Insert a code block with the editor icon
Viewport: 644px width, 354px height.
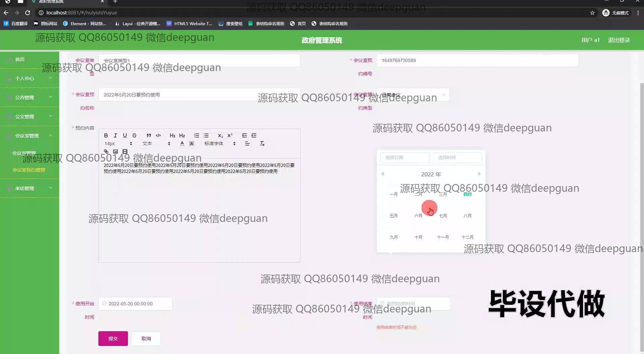click(158, 135)
